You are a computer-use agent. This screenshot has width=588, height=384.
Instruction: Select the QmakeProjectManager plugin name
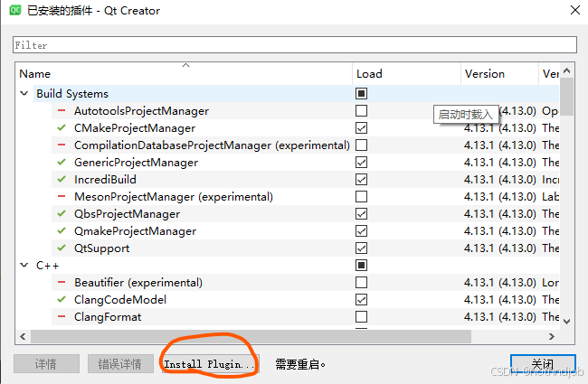coord(135,231)
